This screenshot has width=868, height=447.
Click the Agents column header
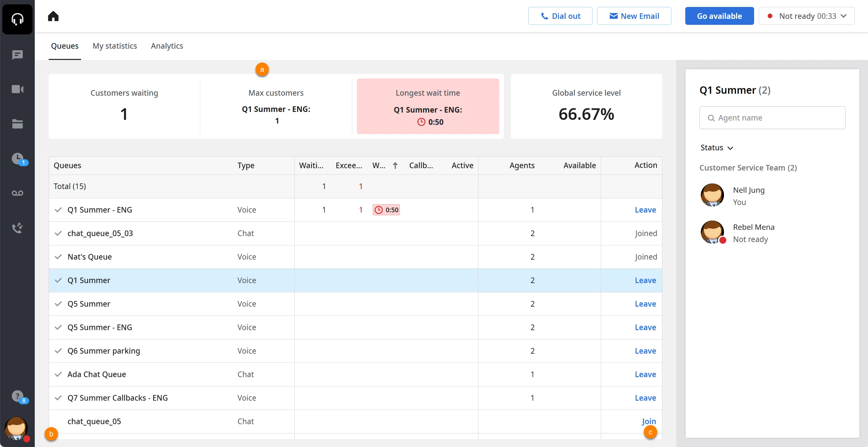(522, 166)
